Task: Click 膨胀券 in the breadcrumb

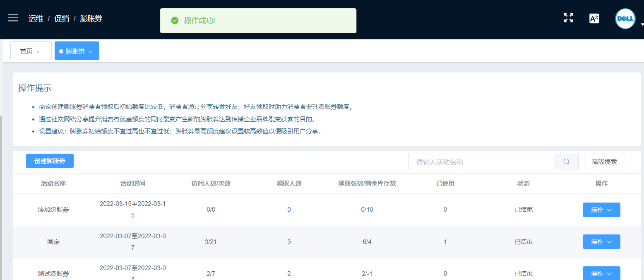Action: coord(91,18)
